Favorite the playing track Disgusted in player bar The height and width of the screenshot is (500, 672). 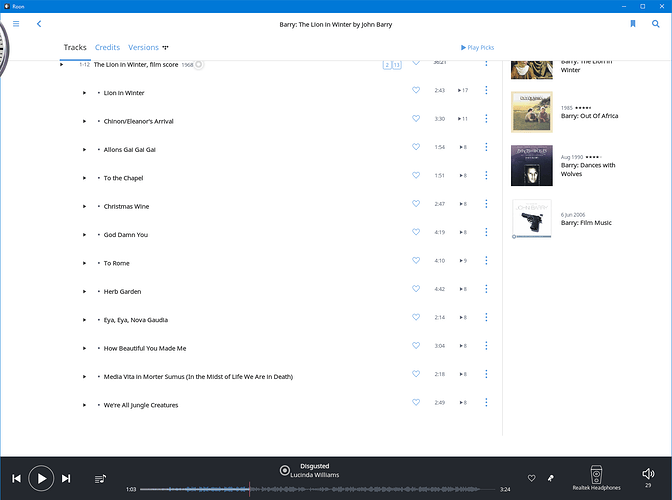pyautogui.click(x=531, y=478)
